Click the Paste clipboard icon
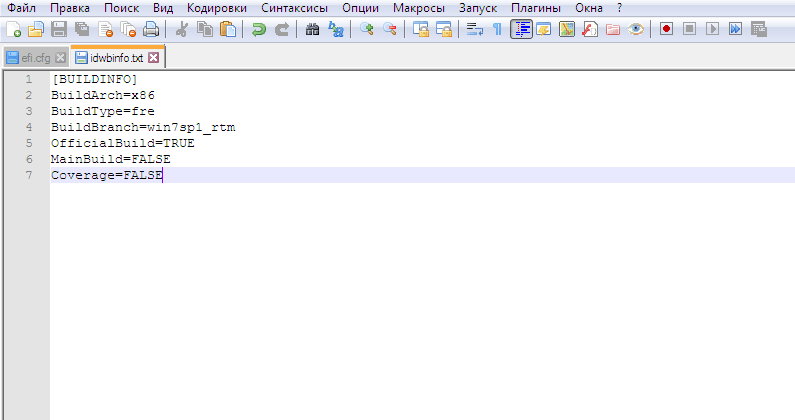Screen dimensions: 795x420 228,29
